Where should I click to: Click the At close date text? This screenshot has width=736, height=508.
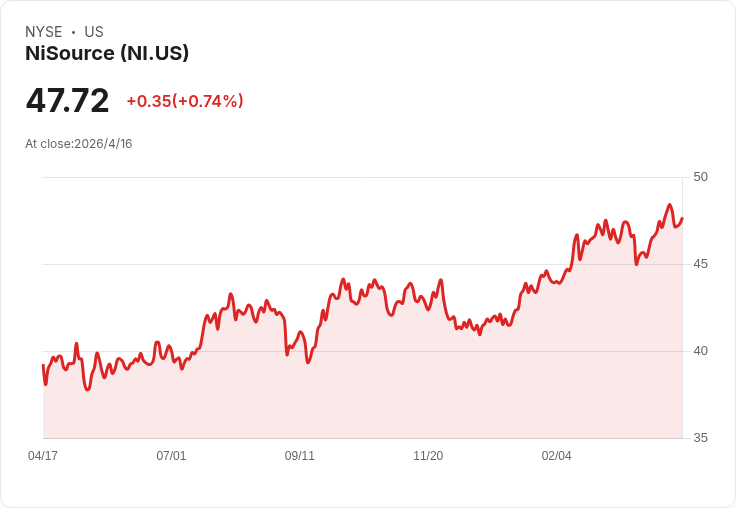79,144
